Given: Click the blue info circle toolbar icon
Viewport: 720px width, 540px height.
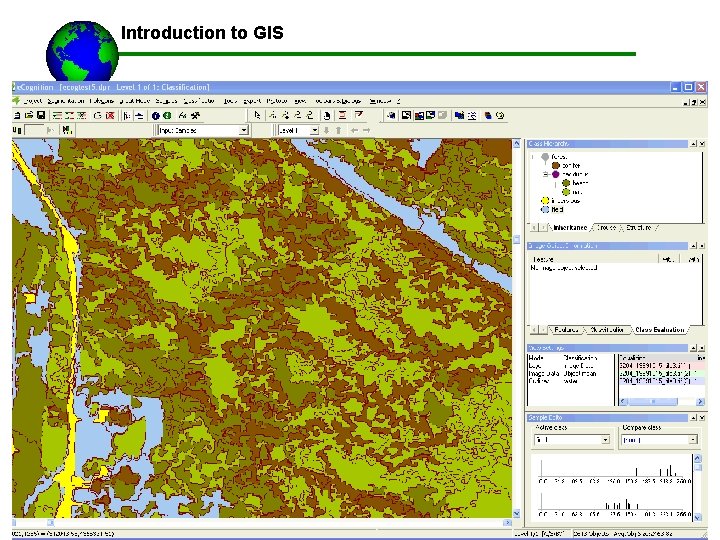Looking at the screenshot, I should (156, 116).
